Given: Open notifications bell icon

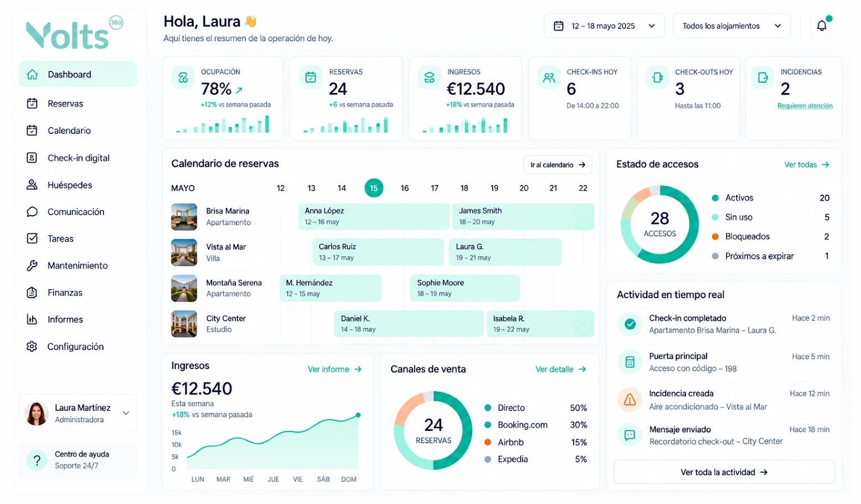Looking at the screenshot, I should click(822, 25).
